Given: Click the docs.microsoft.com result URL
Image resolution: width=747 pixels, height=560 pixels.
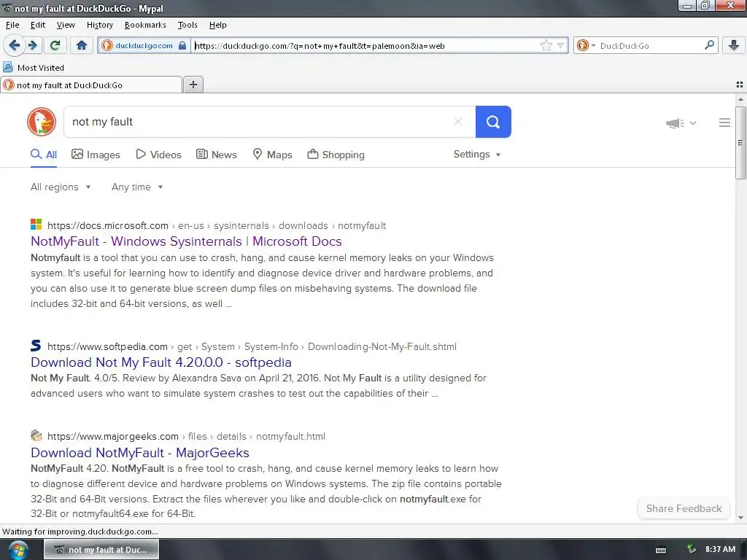Looking at the screenshot, I should pos(108,225).
